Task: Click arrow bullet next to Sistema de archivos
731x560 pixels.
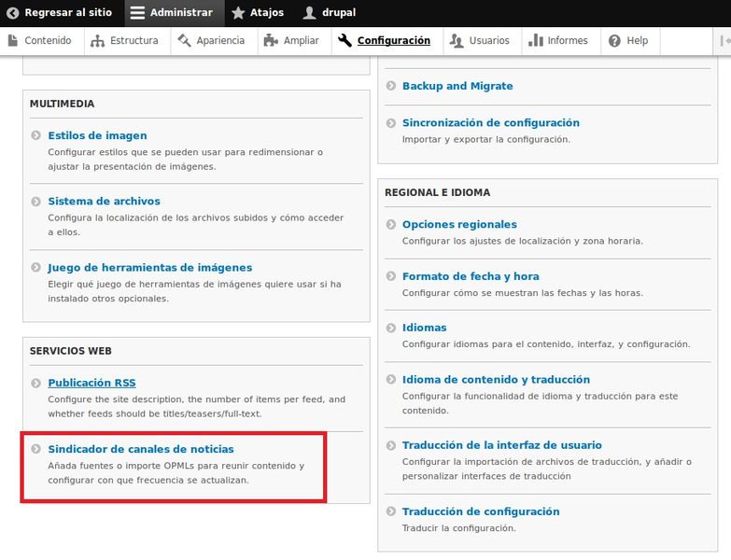Action: (35, 202)
